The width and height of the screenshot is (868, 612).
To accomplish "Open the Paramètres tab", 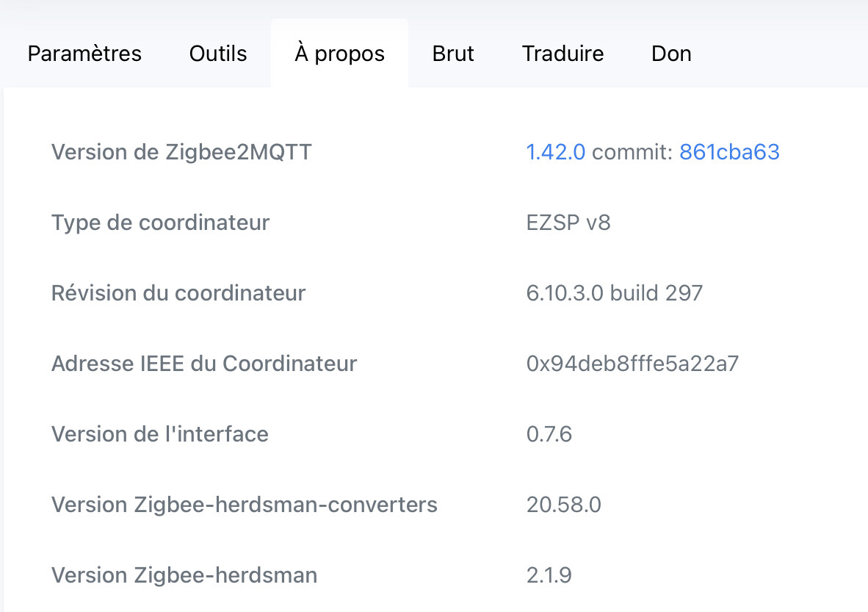I will pos(84,54).
